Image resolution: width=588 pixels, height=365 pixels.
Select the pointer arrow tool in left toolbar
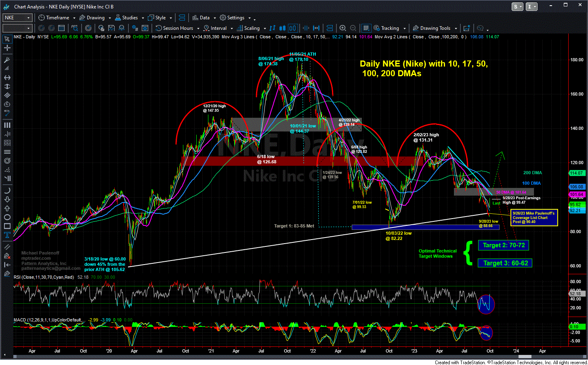[7, 39]
